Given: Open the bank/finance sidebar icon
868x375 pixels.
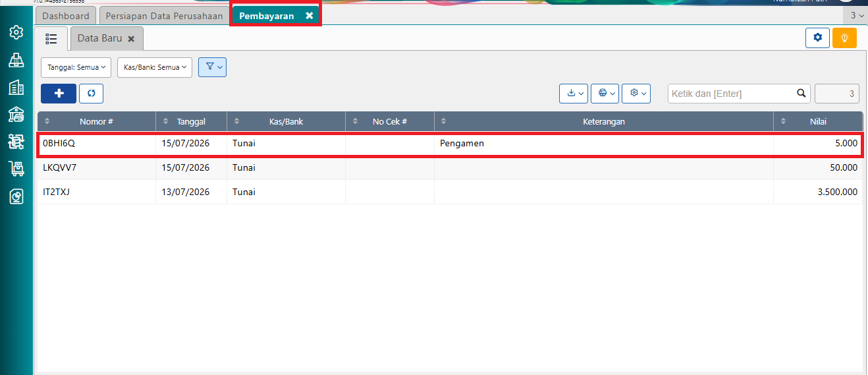Looking at the screenshot, I should (16, 115).
